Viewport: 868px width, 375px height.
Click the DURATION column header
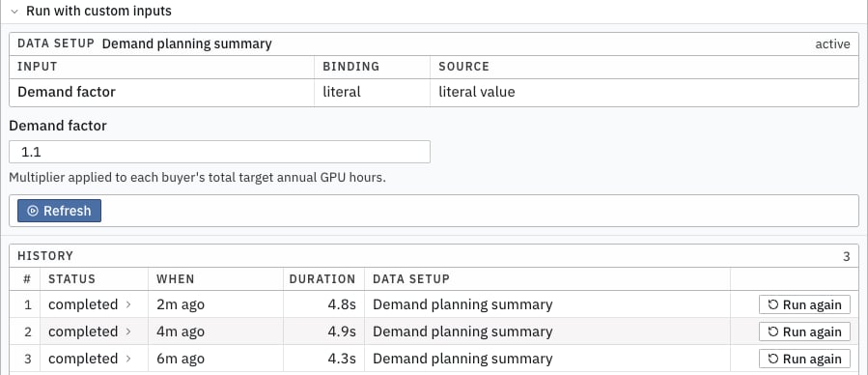tap(322, 279)
